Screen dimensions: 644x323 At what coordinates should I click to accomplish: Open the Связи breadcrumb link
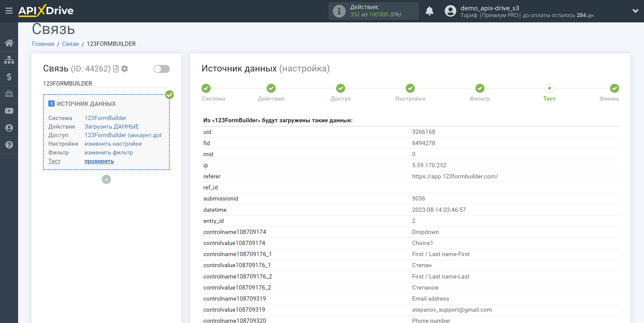70,44
